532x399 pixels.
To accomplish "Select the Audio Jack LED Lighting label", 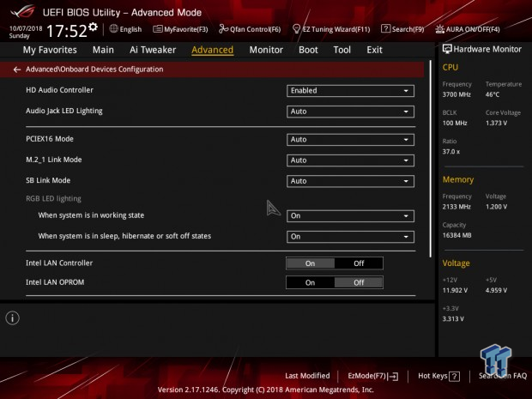I will pyautogui.click(x=64, y=111).
